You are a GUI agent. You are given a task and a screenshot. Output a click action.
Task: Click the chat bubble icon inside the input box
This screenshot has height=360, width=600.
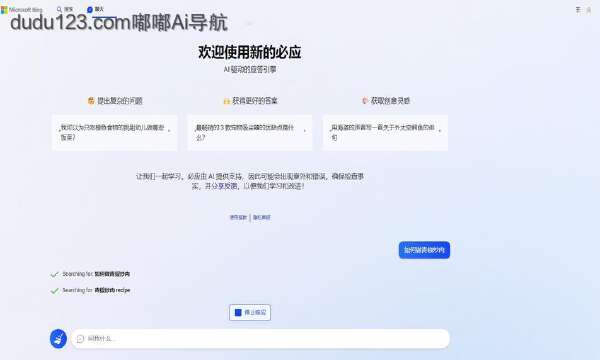(80, 339)
